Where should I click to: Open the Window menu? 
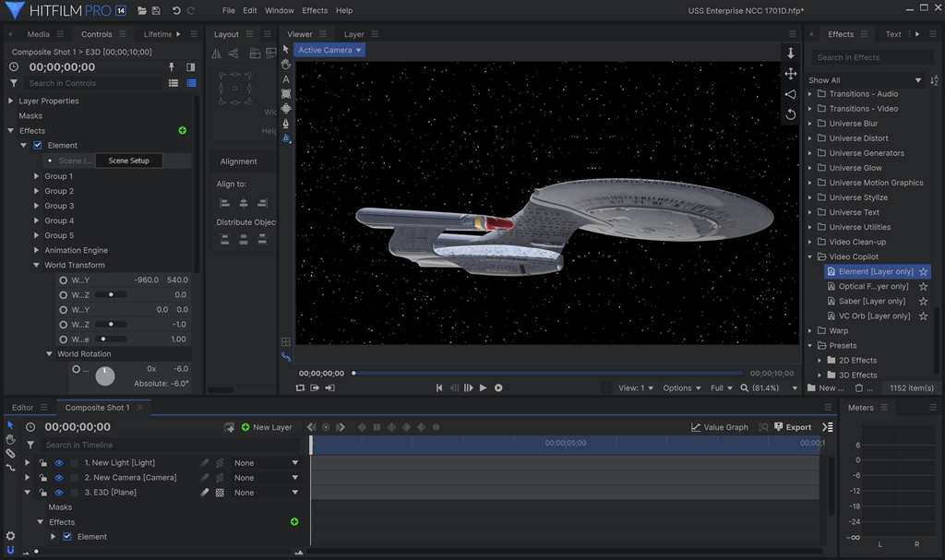point(279,11)
